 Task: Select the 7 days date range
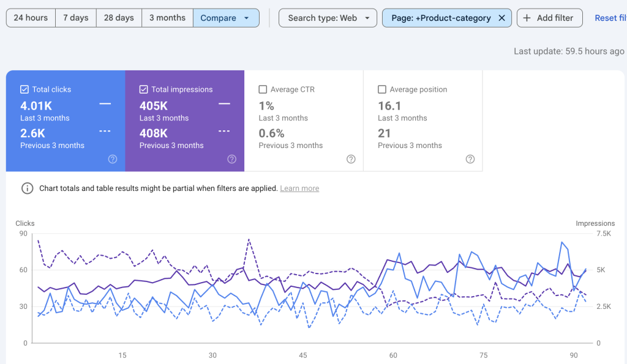[75, 18]
